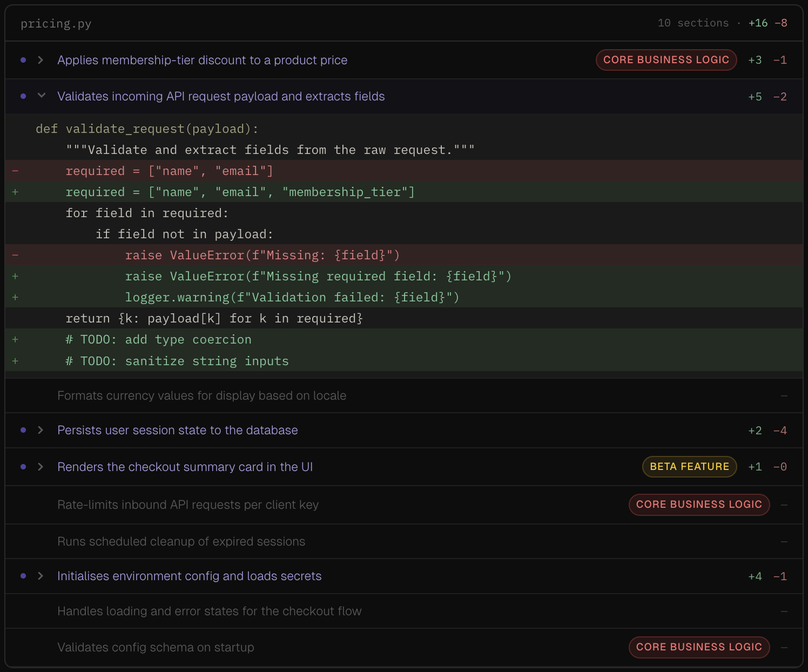
Task: Click CORE BUSINESS LOGIC badge on rate-limits row
Action: click(699, 505)
